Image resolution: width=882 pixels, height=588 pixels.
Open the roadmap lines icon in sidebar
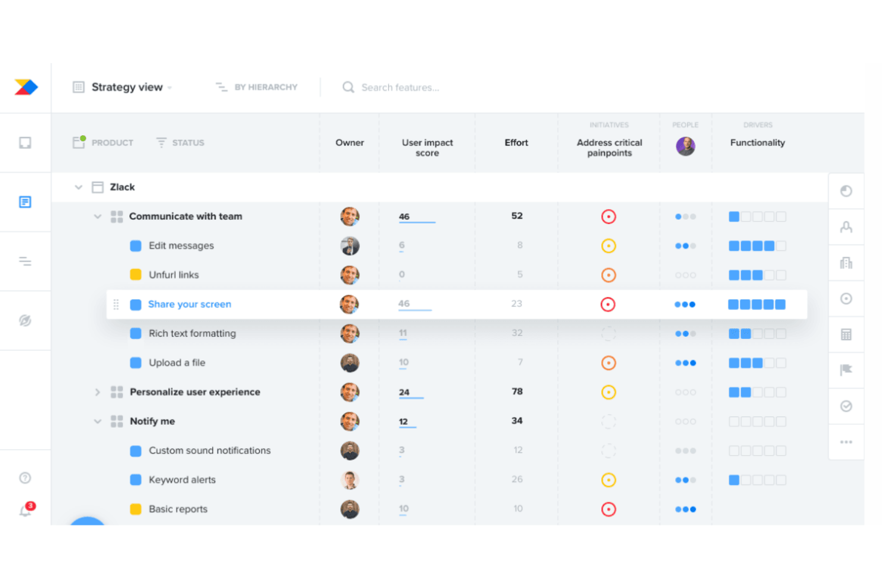pyautogui.click(x=25, y=261)
